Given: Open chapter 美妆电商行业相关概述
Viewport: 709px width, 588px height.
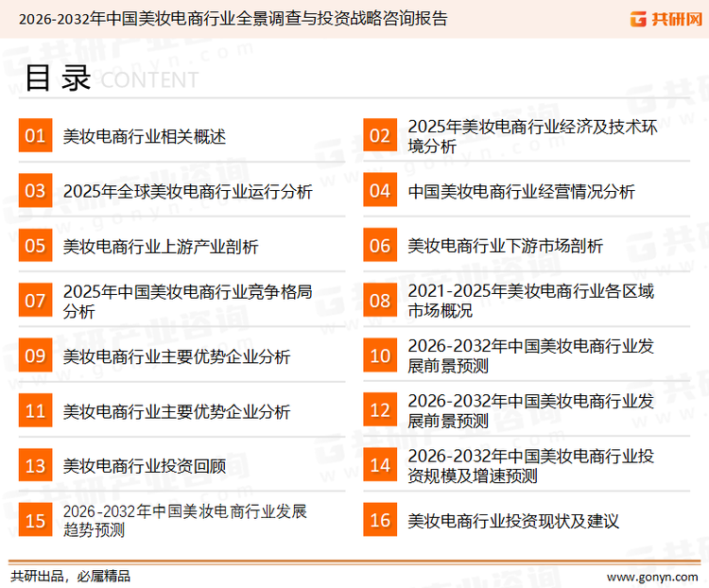Looking at the screenshot, I should [144, 136].
